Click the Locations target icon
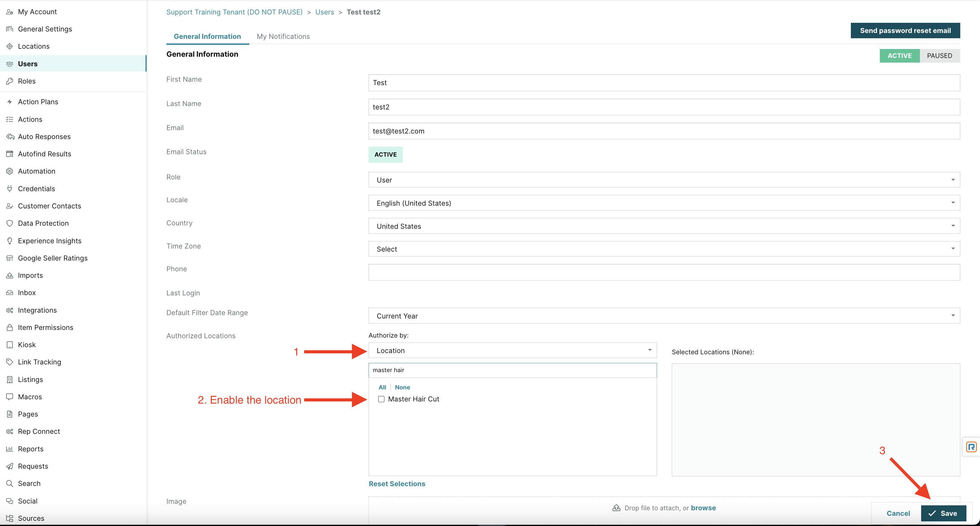Viewport: 980px width, 526px height. pos(10,47)
